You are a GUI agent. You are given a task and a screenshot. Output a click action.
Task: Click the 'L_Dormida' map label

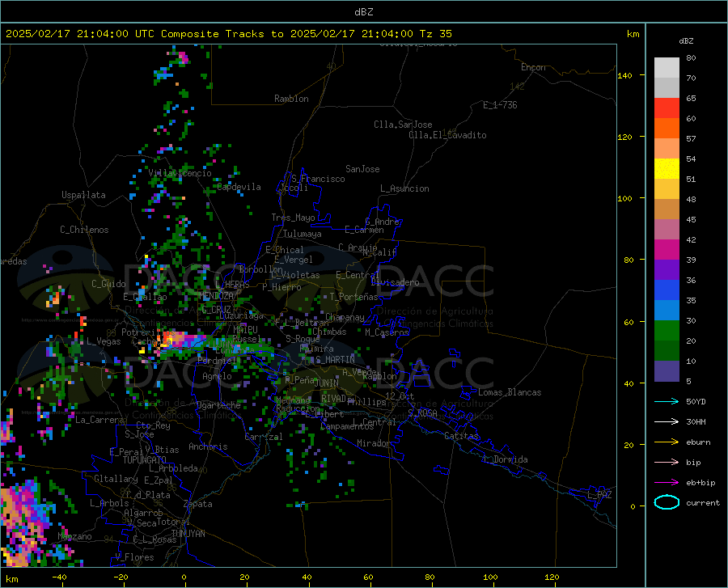[x=506, y=459]
